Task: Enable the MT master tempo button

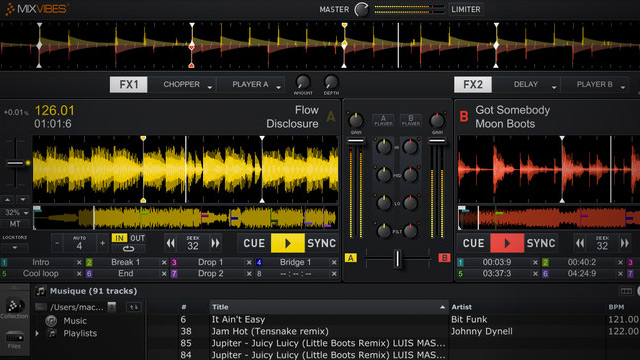Action: [x=15, y=224]
